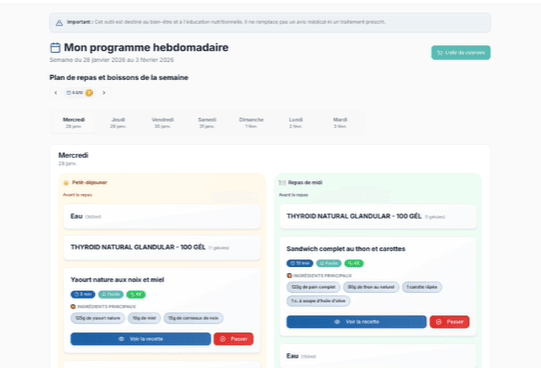
Task: Click the circle icon in sandwich Passer button
Action: [x=439, y=322]
